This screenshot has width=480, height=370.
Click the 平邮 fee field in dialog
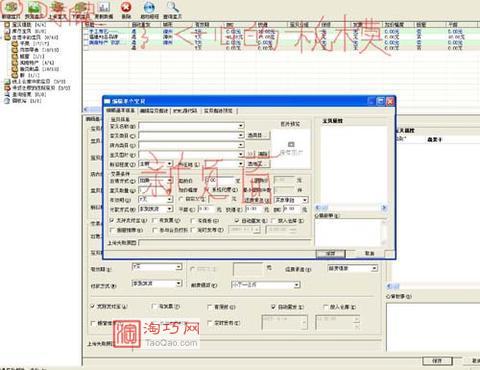click(x=206, y=209)
